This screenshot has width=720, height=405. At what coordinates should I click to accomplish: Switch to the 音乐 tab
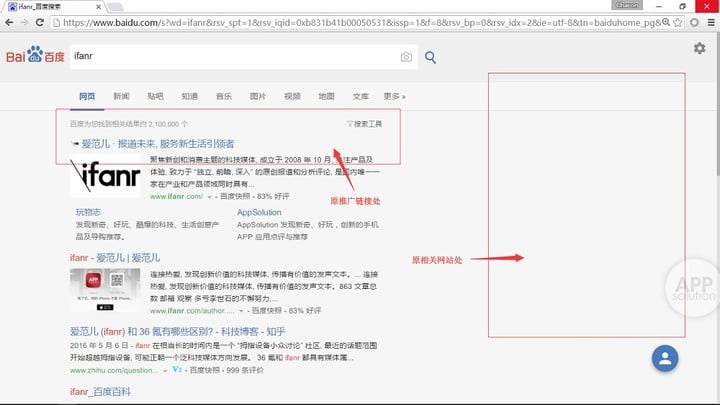pyautogui.click(x=224, y=96)
